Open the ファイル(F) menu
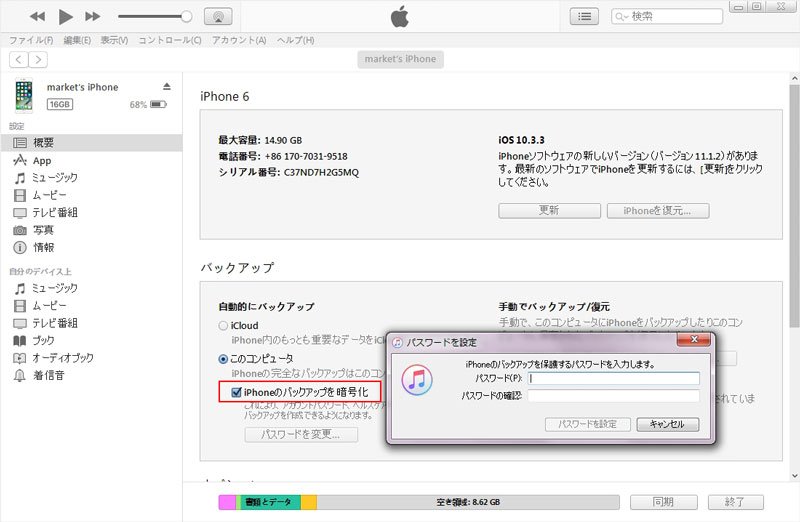 (x=31, y=40)
